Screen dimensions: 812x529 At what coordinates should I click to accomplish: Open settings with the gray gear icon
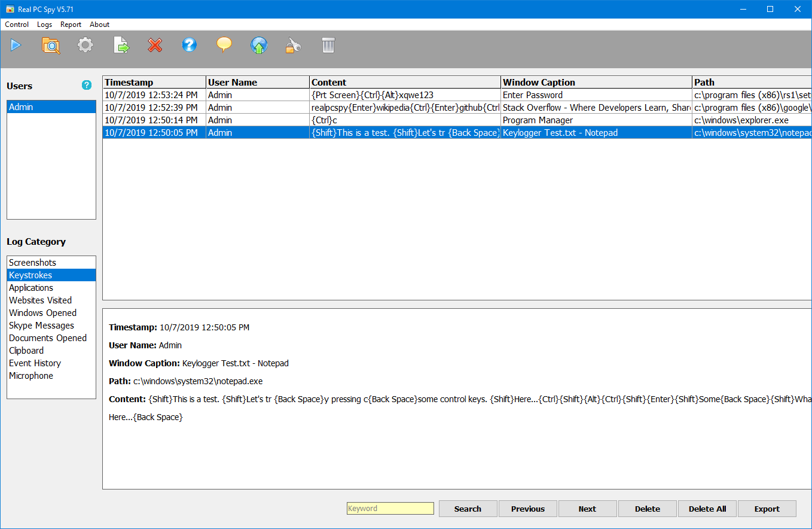click(86, 45)
